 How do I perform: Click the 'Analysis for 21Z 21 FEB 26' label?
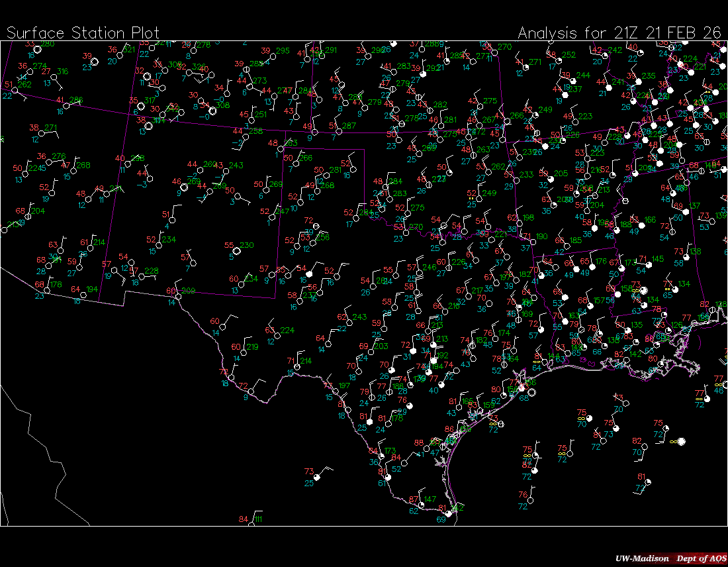pyautogui.click(x=619, y=32)
